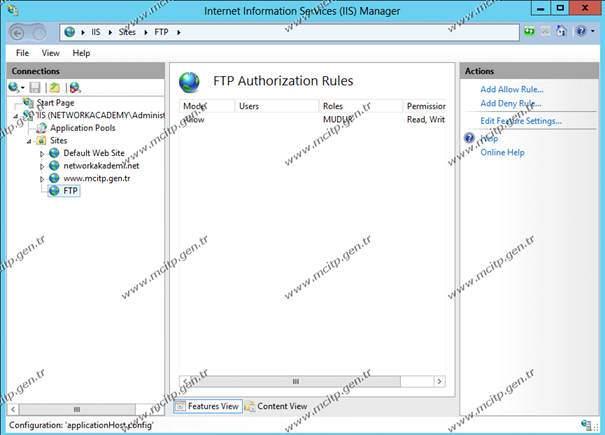Click the globe icon of www.mcitp.gen.tr
This screenshot has width=605, height=435.
coord(54,178)
